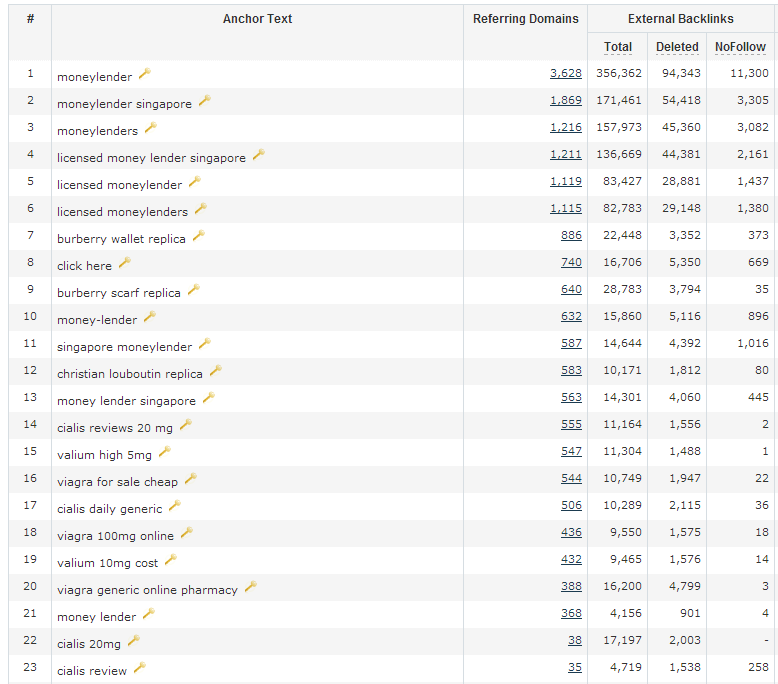Screen dimensions: 778x684
Task: Open the 583 referring domains link
Action: tap(571, 371)
